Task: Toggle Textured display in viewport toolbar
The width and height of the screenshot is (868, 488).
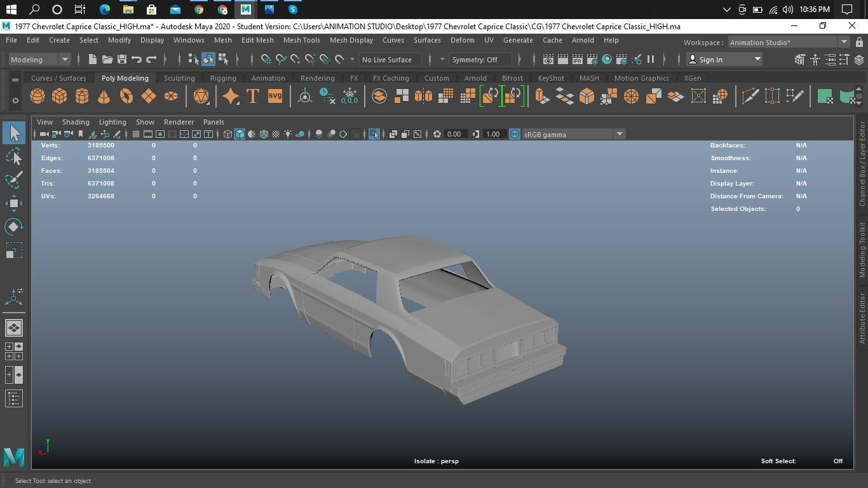Action: point(276,134)
